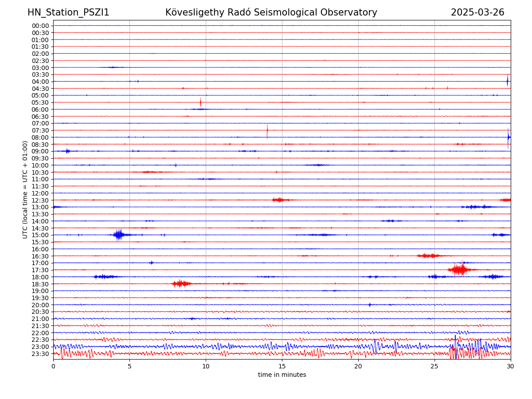Click the Kövesligethy Radó Seismological Observatory heading
532x399 pixels.
(271, 12)
